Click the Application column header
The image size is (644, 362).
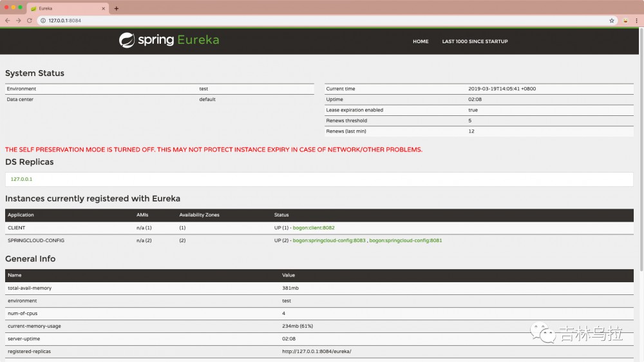coord(21,215)
